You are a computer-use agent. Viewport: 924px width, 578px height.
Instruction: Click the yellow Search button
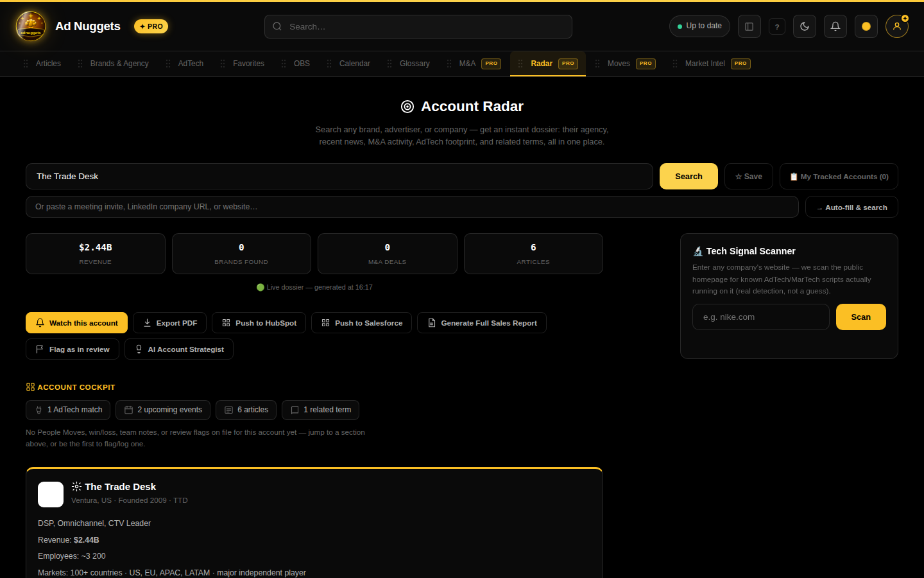[689, 177]
